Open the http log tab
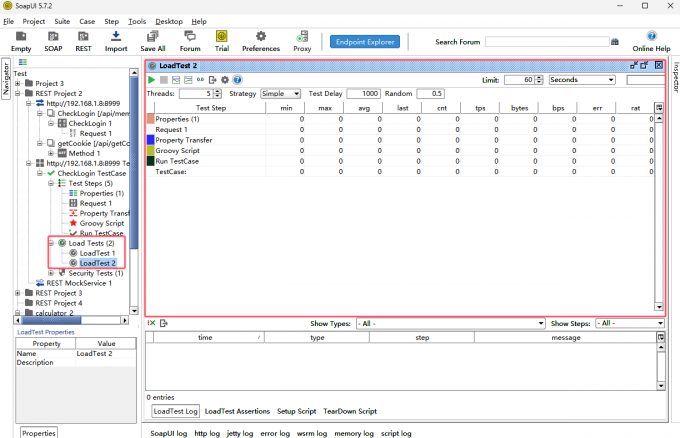 (207, 433)
